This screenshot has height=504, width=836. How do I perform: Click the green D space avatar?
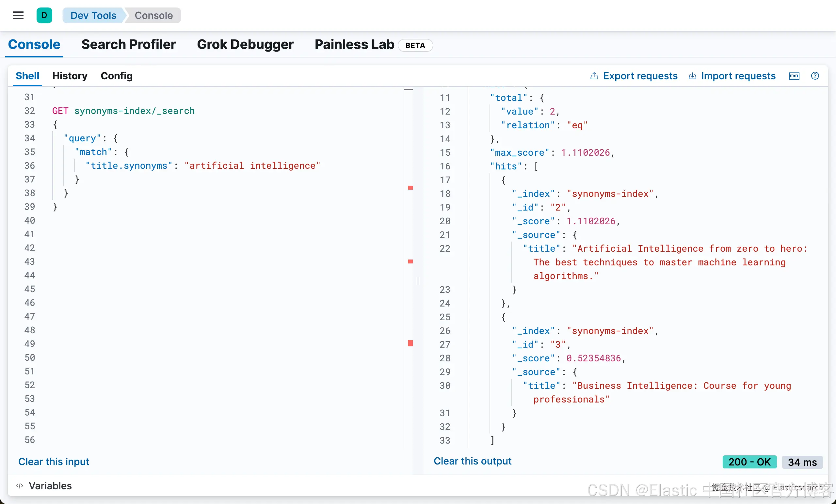44,15
